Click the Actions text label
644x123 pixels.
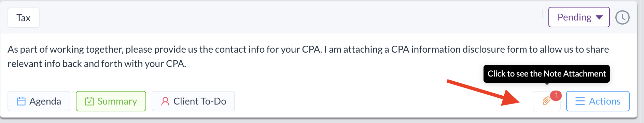[x=605, y=101]
